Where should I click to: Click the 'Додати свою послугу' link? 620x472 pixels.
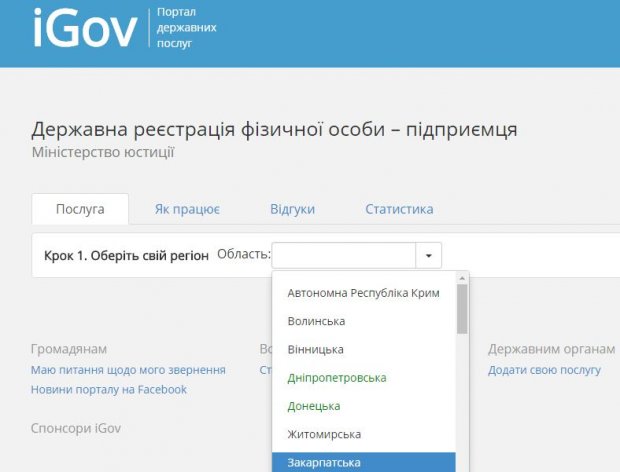(x=544, y=370)
